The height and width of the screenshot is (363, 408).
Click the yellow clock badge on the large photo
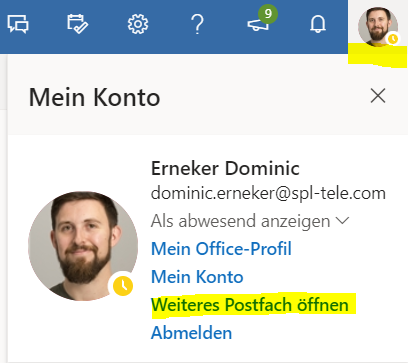(123, 286)
